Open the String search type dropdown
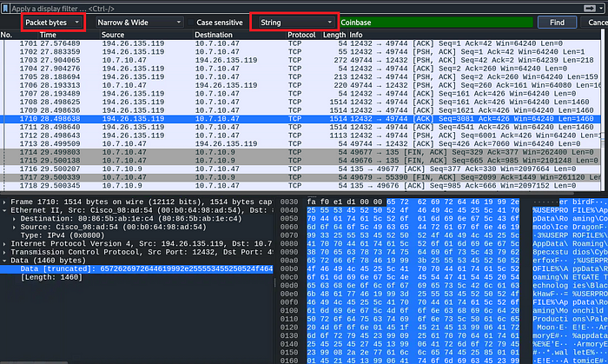This screenshot has height=364, width=608. [296, 23]
